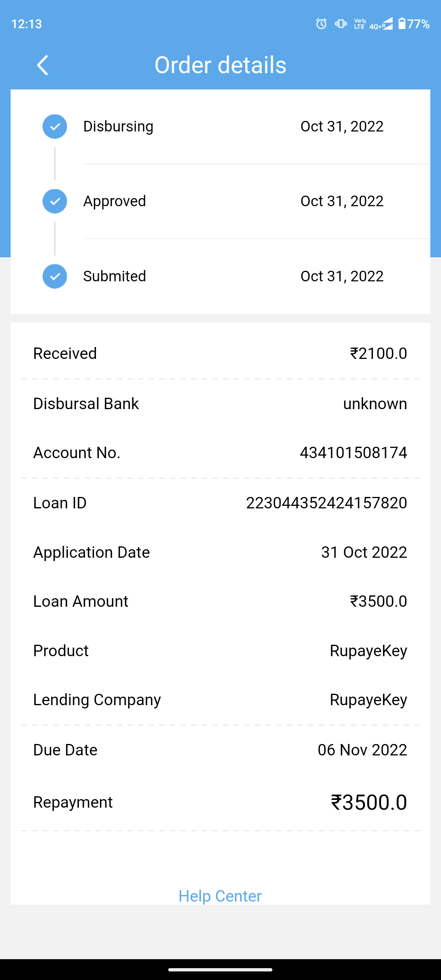This screenshot has height=980, width=441.
Task: Click the Disbursing status checkmark icon
Action: [55, 127]
